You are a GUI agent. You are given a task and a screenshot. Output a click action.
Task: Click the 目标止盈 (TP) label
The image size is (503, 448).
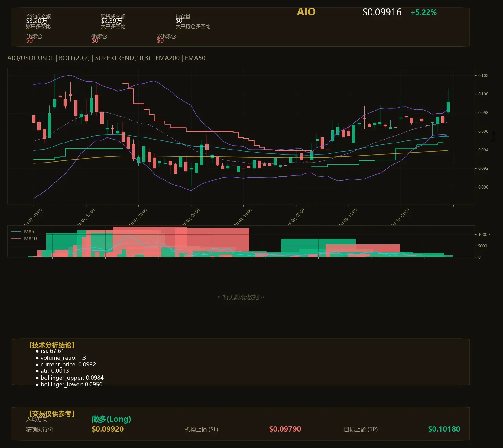(x=361, y=429)
